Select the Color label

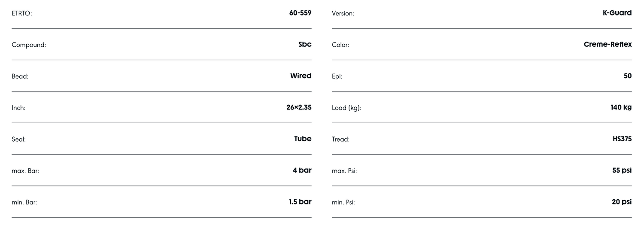[x=340, y=45]
